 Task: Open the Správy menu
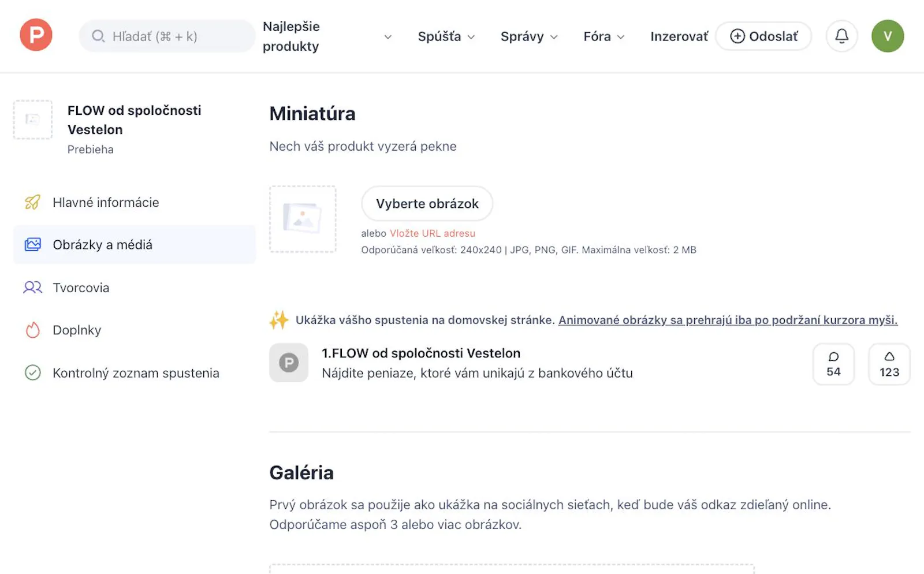pos(522,36)
